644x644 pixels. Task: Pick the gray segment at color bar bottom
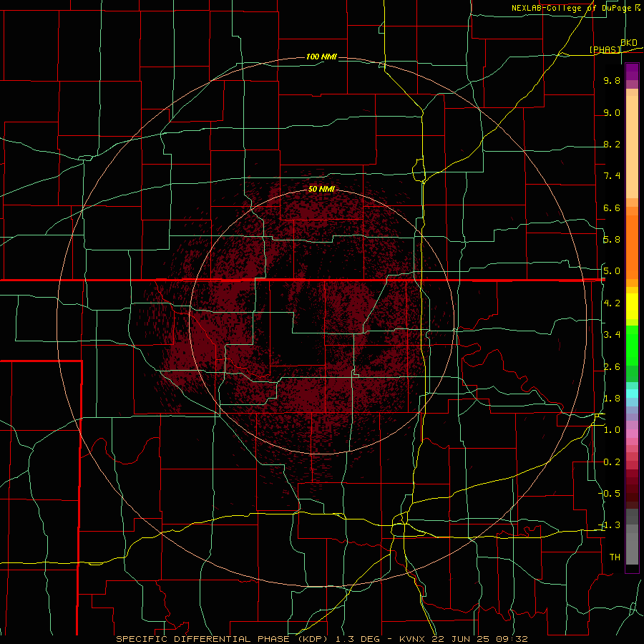[x=632, y=549]
